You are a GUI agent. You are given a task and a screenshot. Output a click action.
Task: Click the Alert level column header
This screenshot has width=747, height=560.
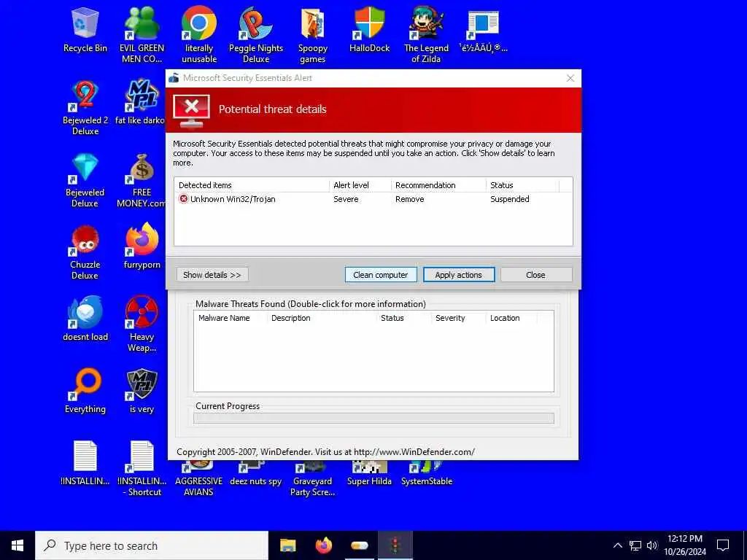(x=360, y=185)
